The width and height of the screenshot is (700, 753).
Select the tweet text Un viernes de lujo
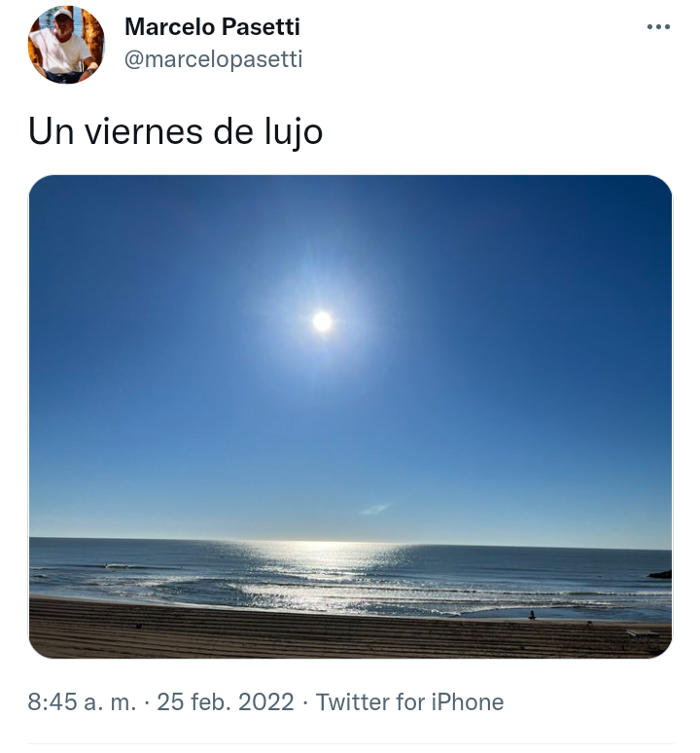tap(175, 131)
